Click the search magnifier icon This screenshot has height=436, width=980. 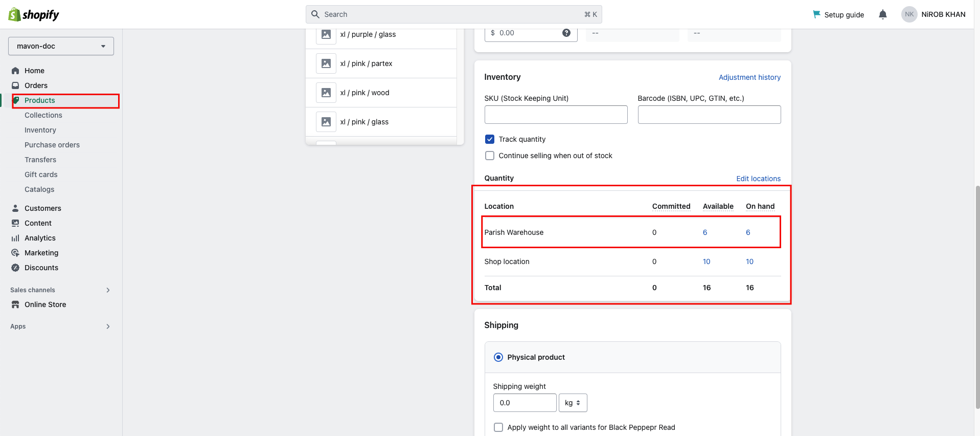coord(315,14)
